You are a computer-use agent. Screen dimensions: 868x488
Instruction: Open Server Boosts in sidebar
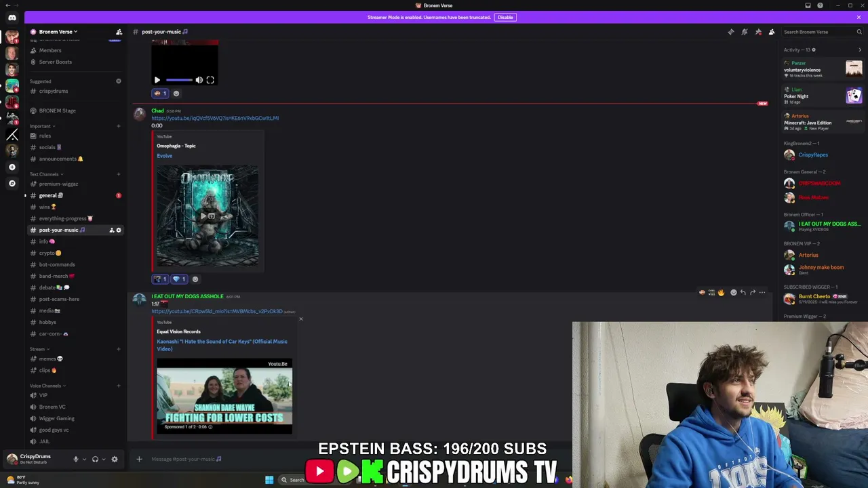coord(75,62)
